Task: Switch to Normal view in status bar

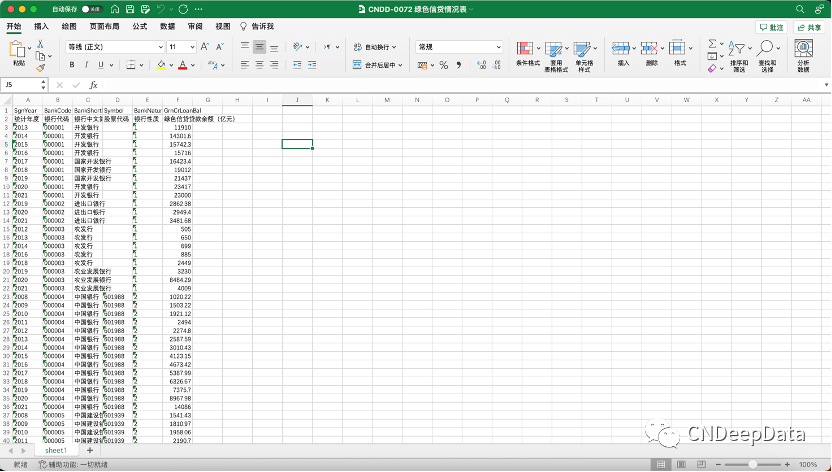Action: (661, 465)
